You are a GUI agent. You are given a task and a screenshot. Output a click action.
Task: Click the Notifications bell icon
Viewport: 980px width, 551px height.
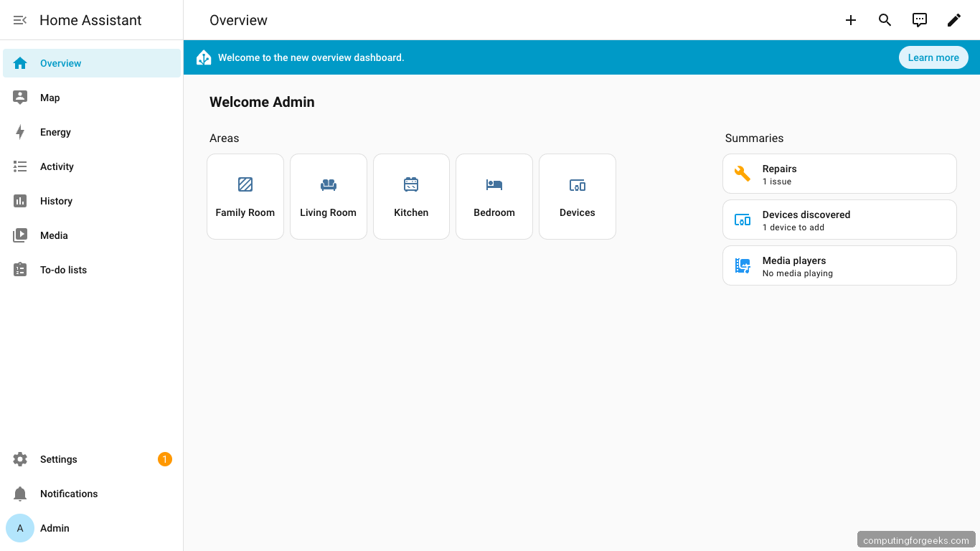pyautogui.click(x=20, y=494)
